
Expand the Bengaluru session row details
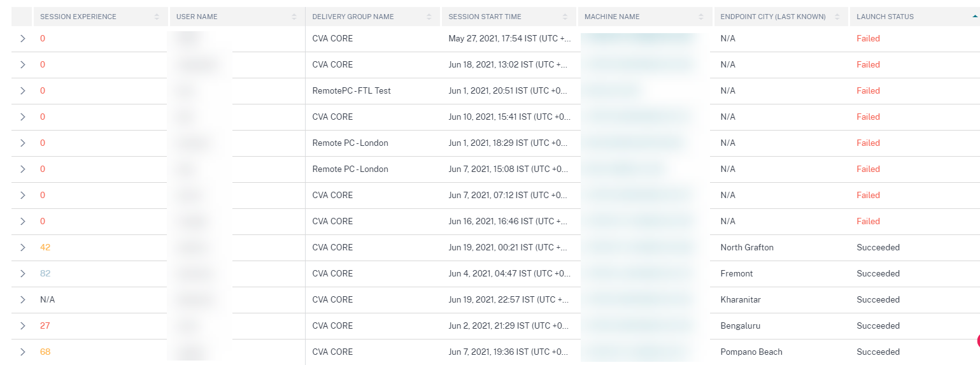(23, 326)
